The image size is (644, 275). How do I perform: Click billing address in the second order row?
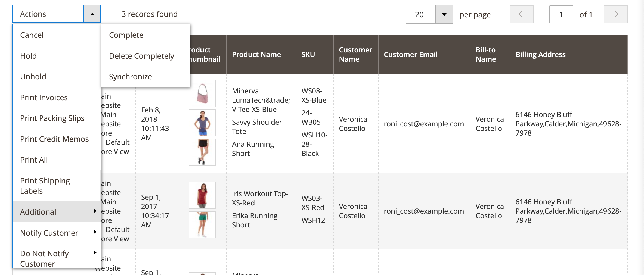(568, 211)
